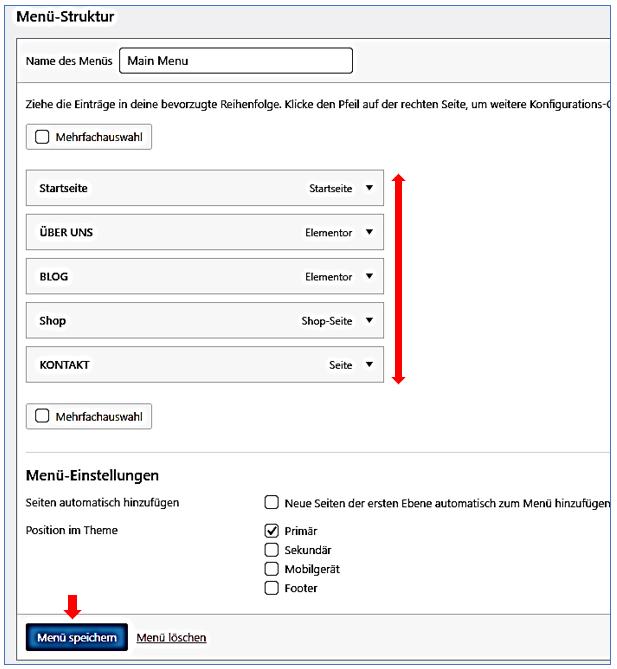This screenshot has width=617, height=669.
Task: Click the Menü löschen link
Action: pyautogui.click(x=171, y=638)
